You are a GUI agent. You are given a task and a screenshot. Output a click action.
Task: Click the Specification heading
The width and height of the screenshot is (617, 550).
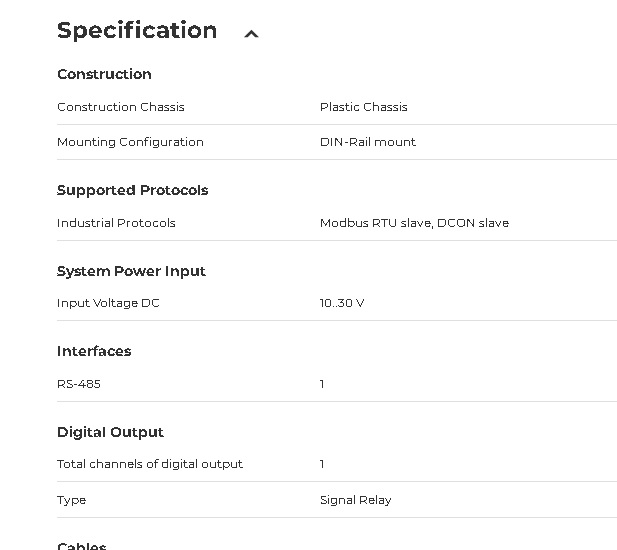pos(137,31)
